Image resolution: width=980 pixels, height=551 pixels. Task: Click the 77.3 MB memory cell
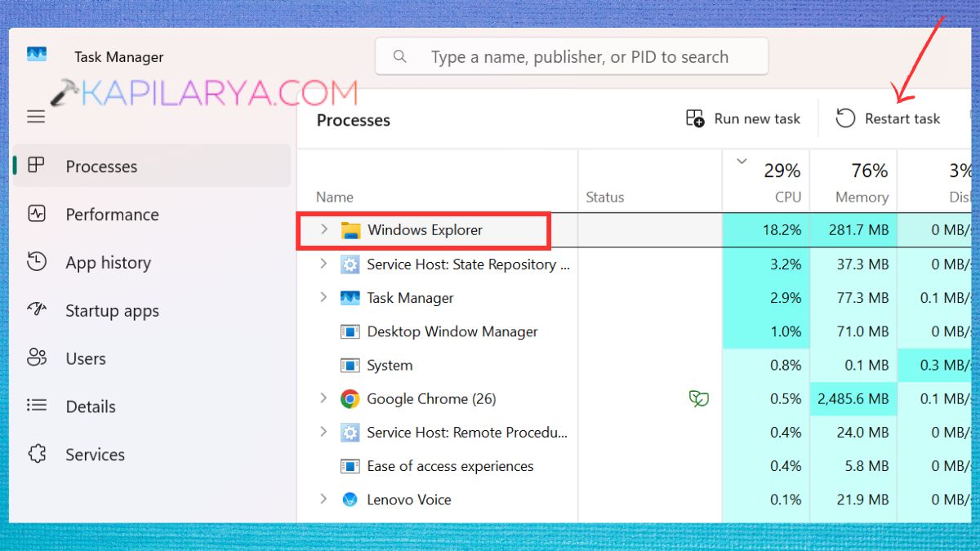coord(853,298)
